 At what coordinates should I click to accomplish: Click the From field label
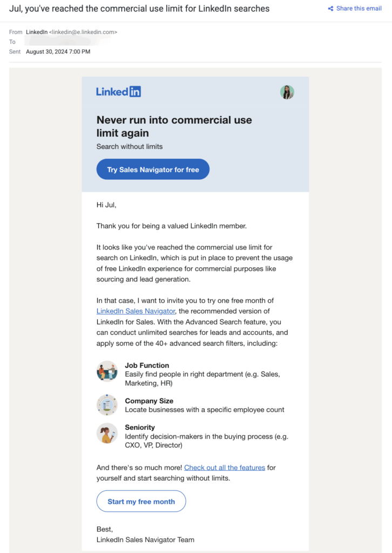[16, 32]
